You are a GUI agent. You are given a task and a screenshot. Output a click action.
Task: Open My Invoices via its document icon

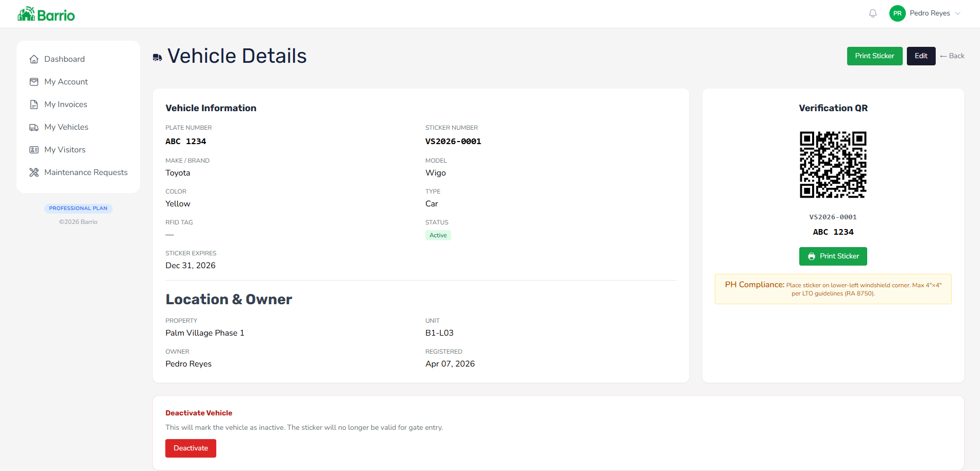click(34, 104)
